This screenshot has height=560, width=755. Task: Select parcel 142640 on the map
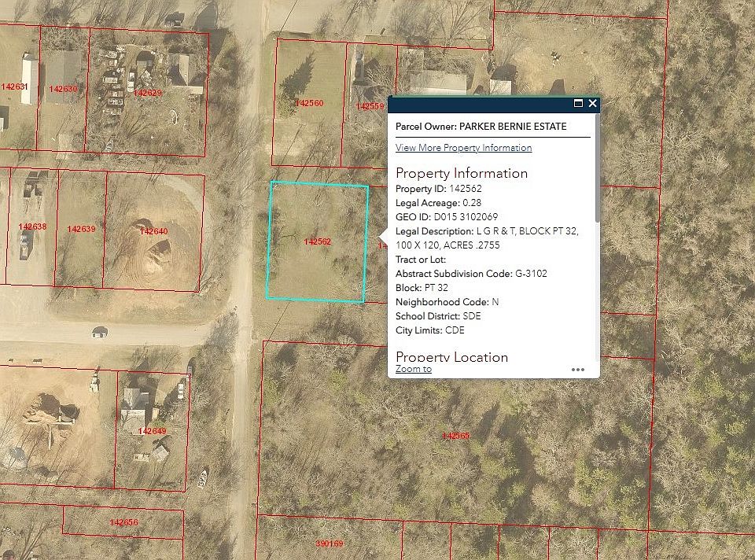pyautogui.click(x=153, y=231)
